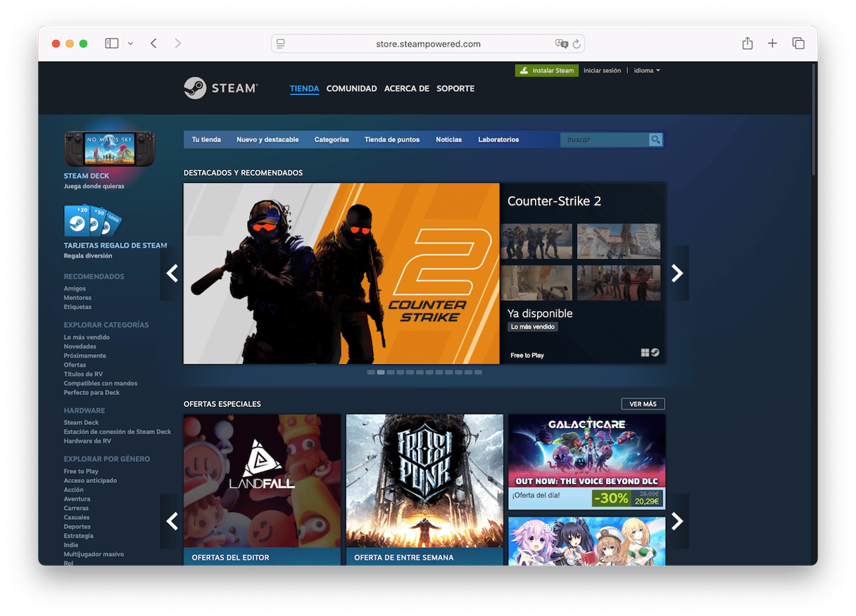Open the Categorías menu
The image size is (856, 616).
click(x=332, y=139)
